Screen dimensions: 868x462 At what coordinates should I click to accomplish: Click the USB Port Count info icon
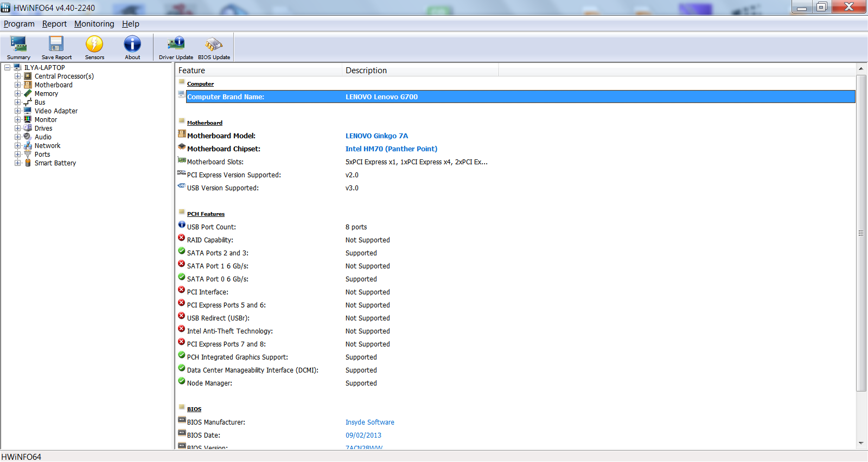[x=182, y=225]
